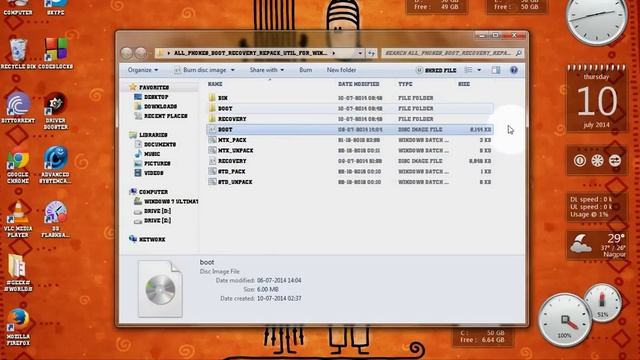This screenshot has width=640, height=360.
Task: Open the BitTorrent desktop shortcut
Action: pos(18,108)
